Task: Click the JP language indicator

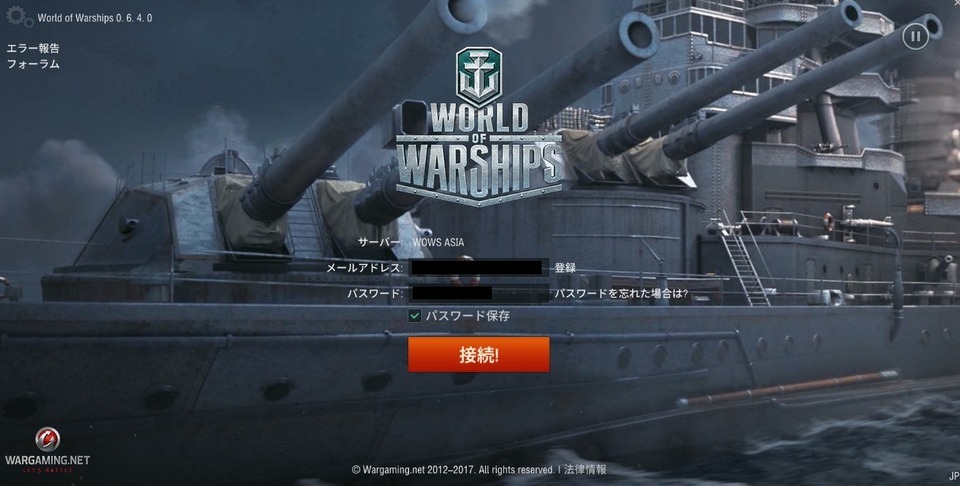Action: (954, 476)
